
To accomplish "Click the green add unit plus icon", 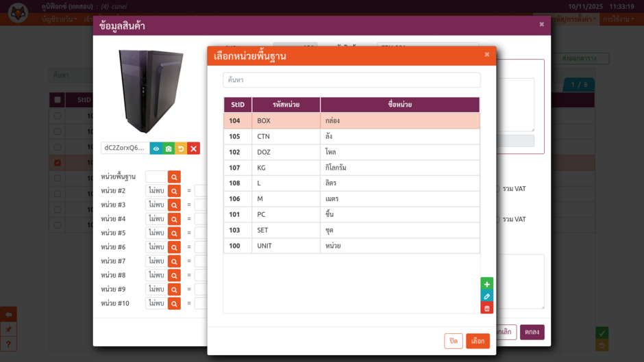I will click(x=486, y=284).
